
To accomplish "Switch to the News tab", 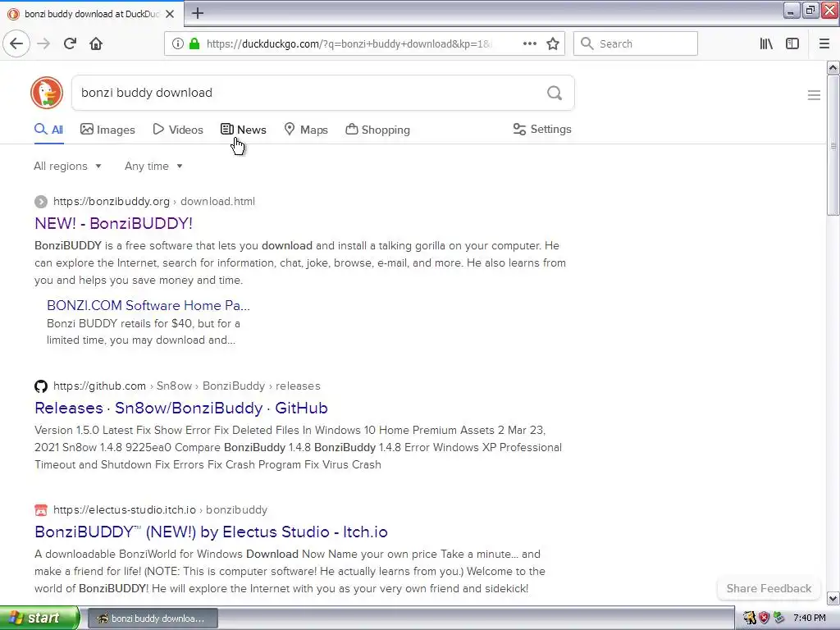I will pos(243,130).
